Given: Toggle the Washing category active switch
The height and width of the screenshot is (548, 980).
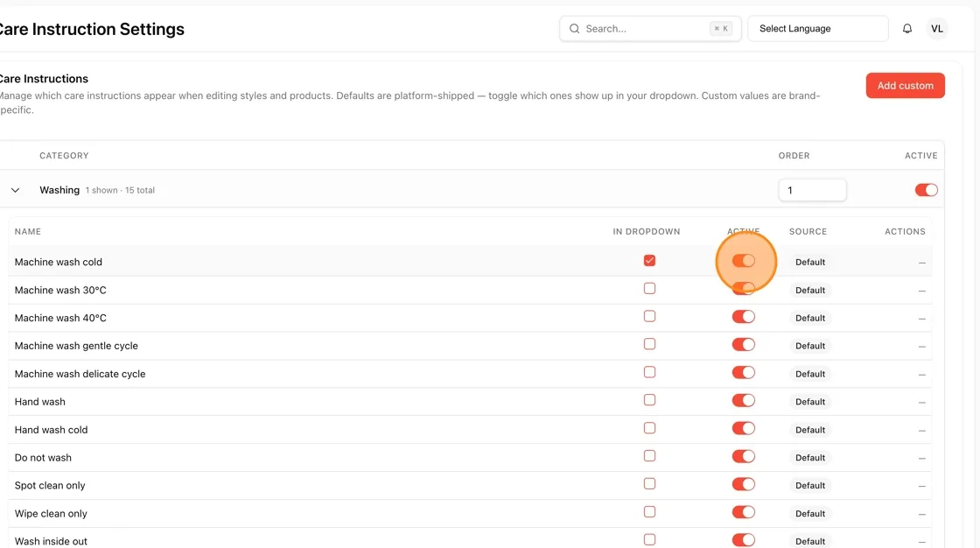Looking at the screenshot, I should coord(926,190).
